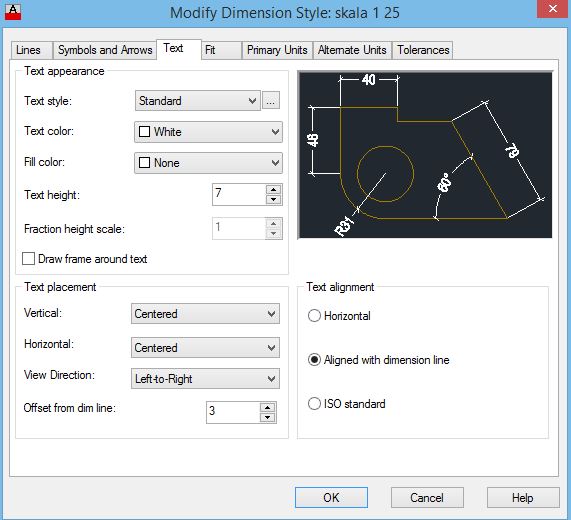Expand the Vertical placement dropdown
This screenshot has width=571, height=520.
(205, 314)
